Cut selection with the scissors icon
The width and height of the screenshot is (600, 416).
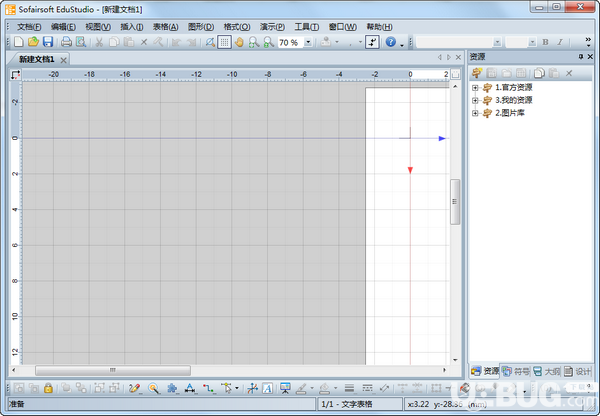click(x=99, y=42)
